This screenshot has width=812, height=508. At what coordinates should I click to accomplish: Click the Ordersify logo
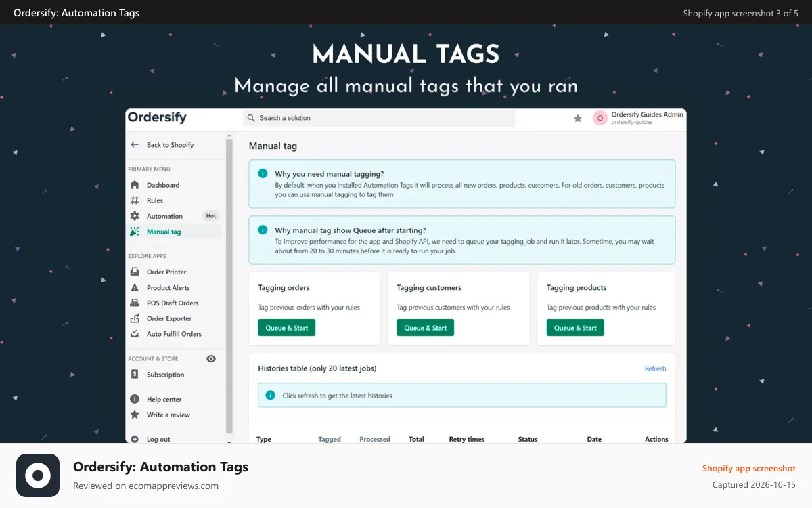tap(157, 117)
